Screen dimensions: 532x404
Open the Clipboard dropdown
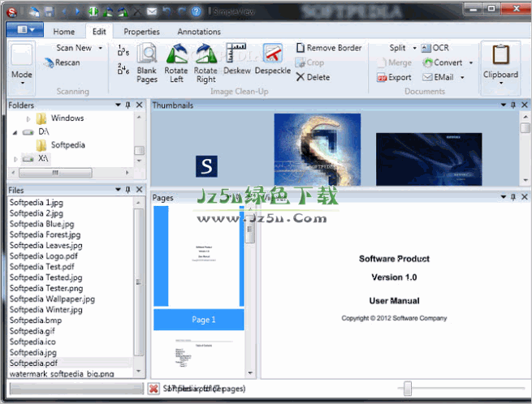click(x=501, y=83)
